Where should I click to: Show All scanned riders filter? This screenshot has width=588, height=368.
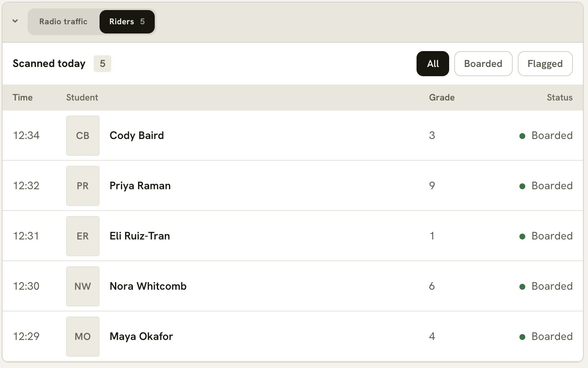pos(433,64)
